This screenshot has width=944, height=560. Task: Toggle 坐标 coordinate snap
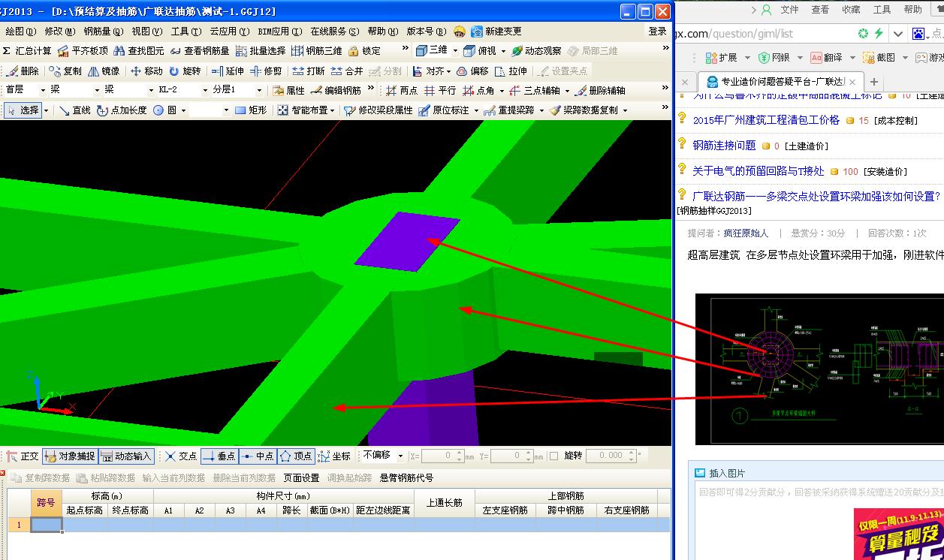tap(334, 456)
